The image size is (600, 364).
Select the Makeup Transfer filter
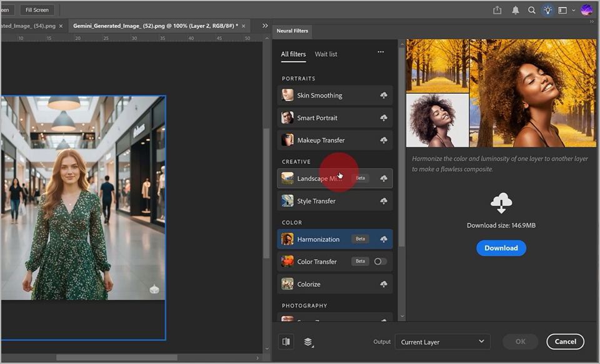pyautogui.click(x=335, y=140)
